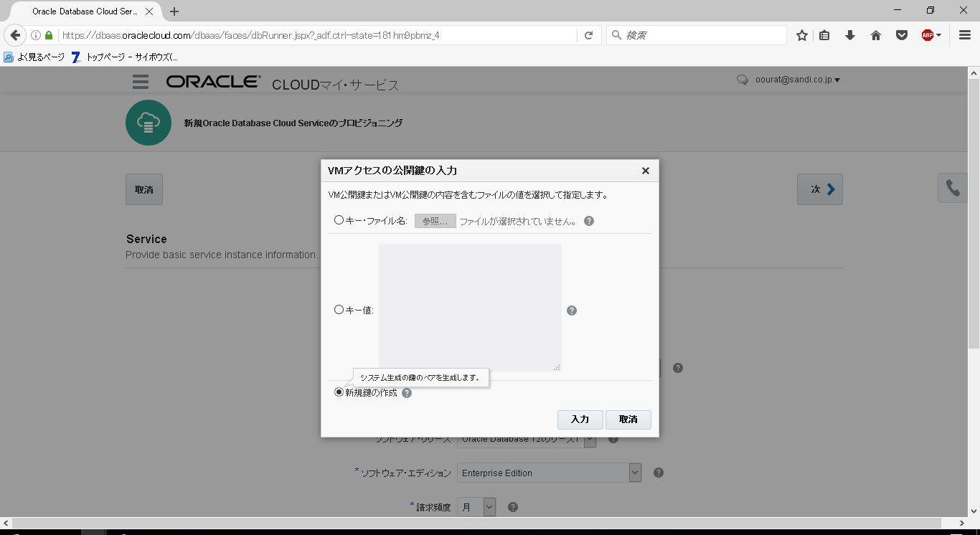This screenshot has height=535, width=980.
Task: Click the Service section heading
Action: (146, 239)
